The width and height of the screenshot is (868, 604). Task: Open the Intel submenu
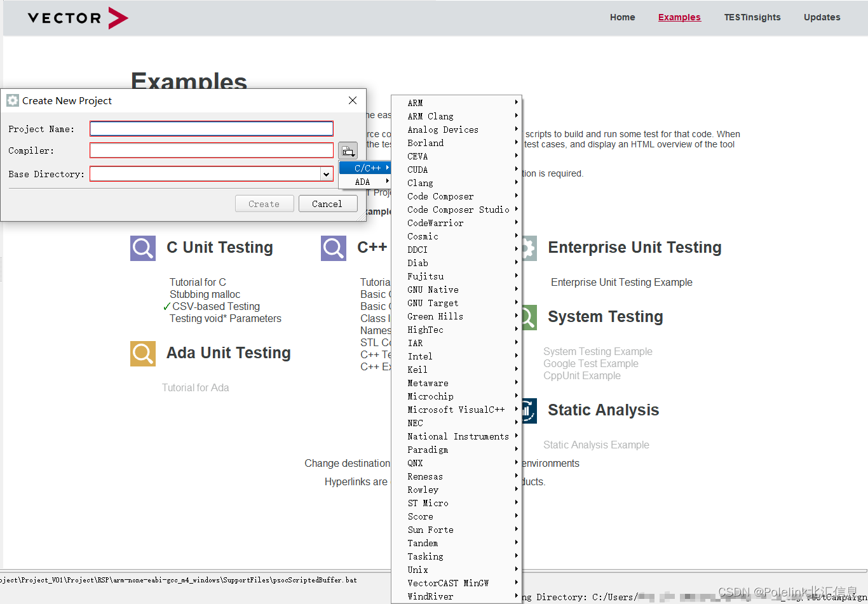[456, 356]
